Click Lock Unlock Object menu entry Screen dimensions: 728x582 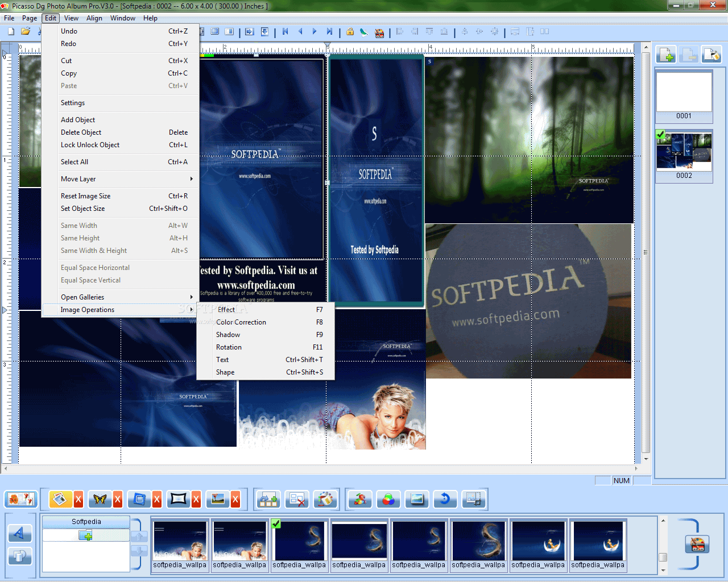point(121,145)
